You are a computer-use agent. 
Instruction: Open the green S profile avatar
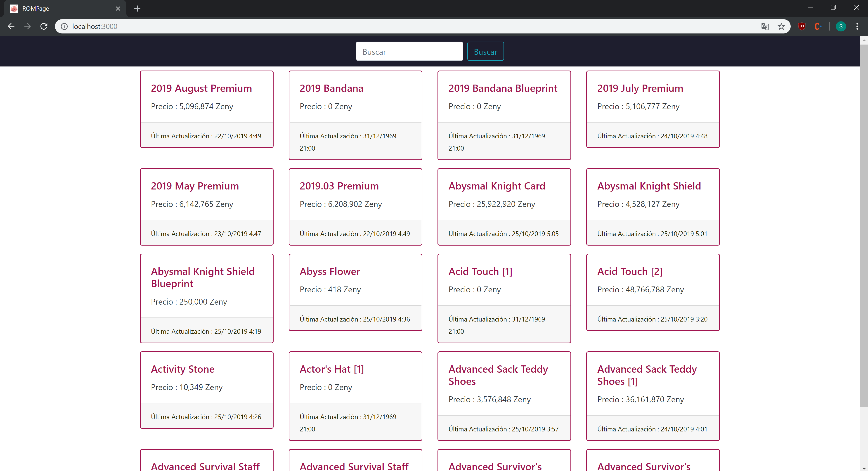pyautogui.click(x=841, y=26)
